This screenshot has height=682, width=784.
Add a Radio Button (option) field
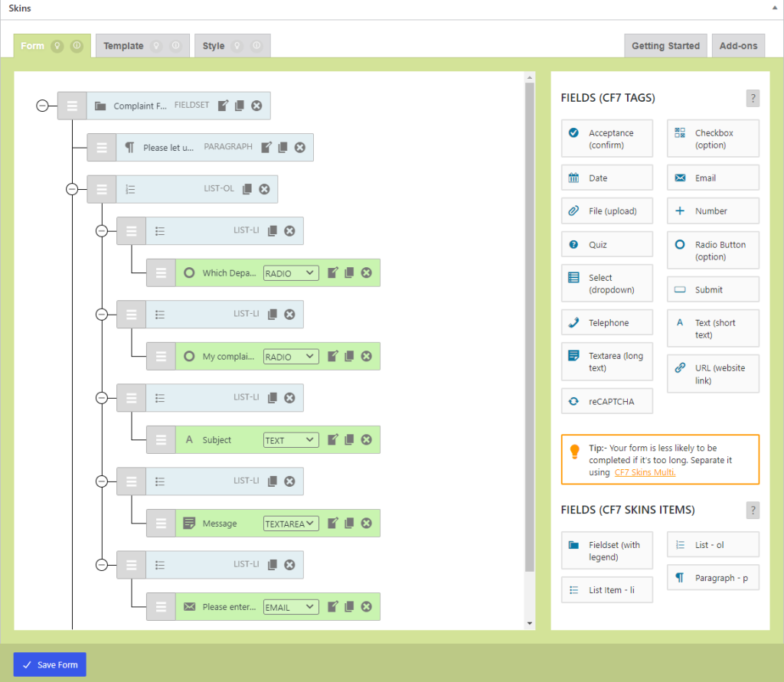pos(713,250)
